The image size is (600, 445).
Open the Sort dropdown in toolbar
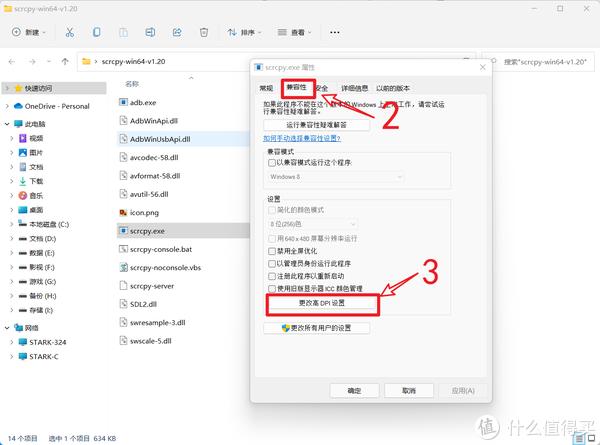[x=244, y=33]
